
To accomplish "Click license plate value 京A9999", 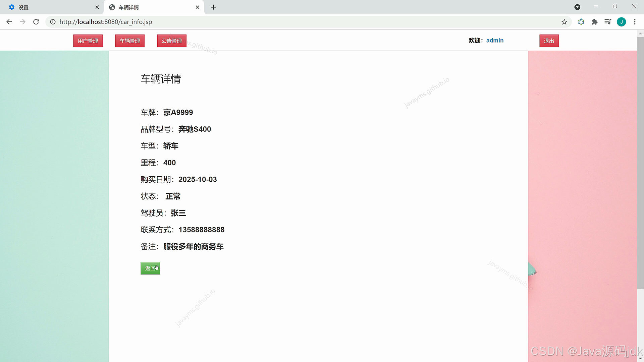I will pos(178,113).
